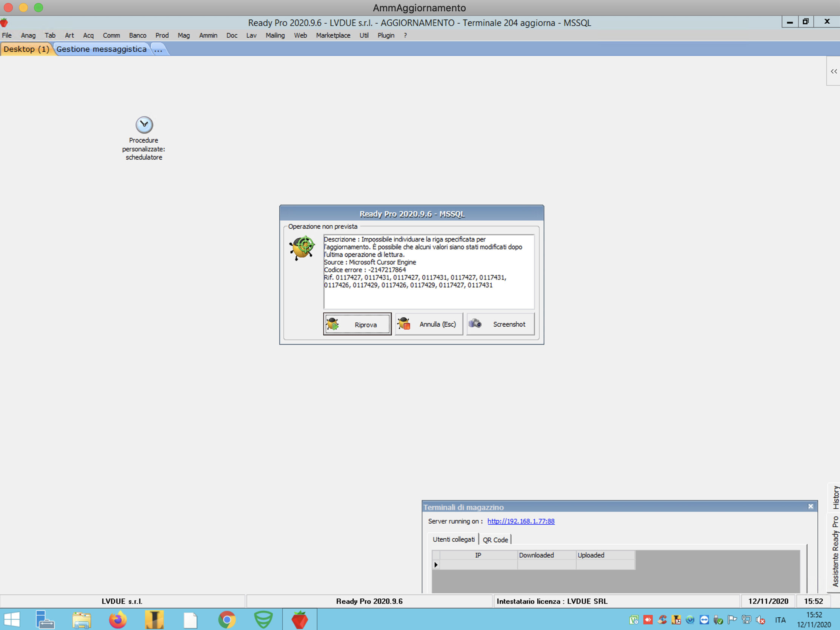Click the red square tray icon
840x630 pixels.
[648, 620]
